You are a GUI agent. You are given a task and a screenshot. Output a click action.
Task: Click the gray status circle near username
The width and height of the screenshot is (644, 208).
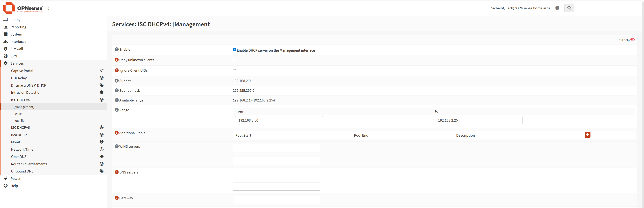point(557,8)
